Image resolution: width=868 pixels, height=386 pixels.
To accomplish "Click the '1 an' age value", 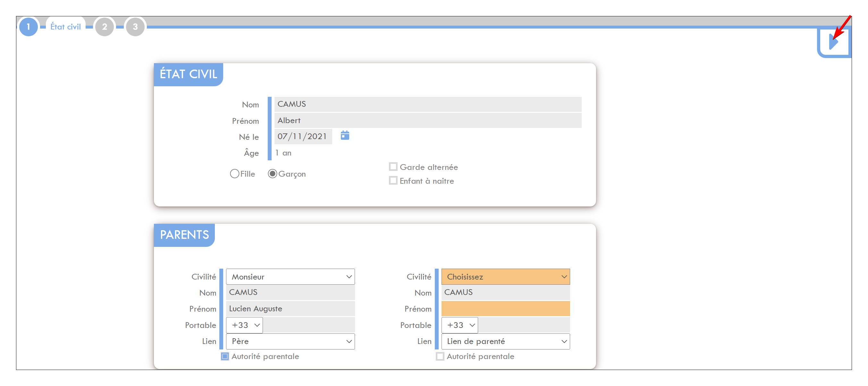I will [283, 153].
